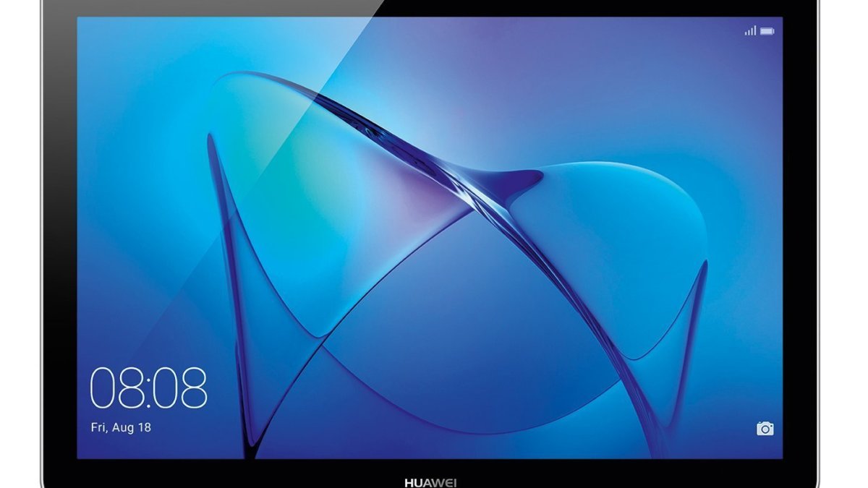
Task: Tap the word Fri in the date
Action: (98, 427)
